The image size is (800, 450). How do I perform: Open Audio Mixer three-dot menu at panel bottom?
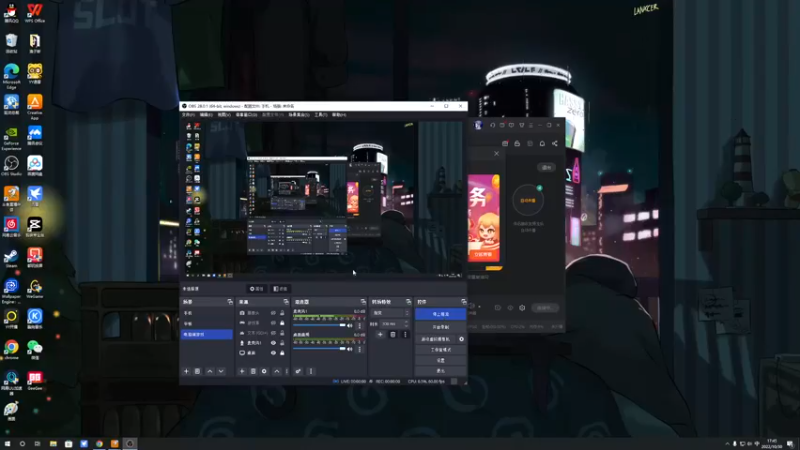point(311,371)
